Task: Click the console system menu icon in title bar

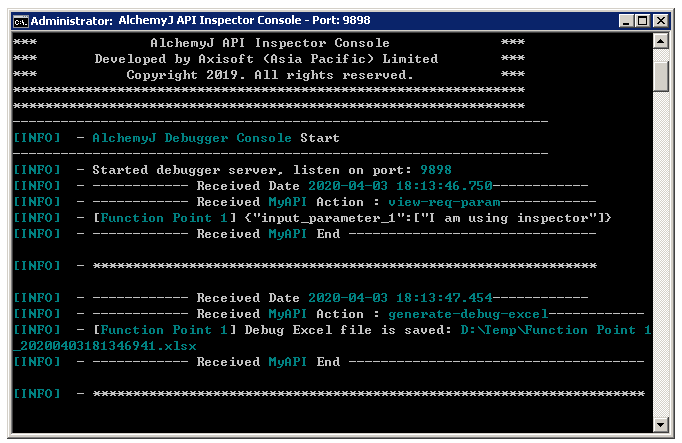Action: [x=20, y=21]
